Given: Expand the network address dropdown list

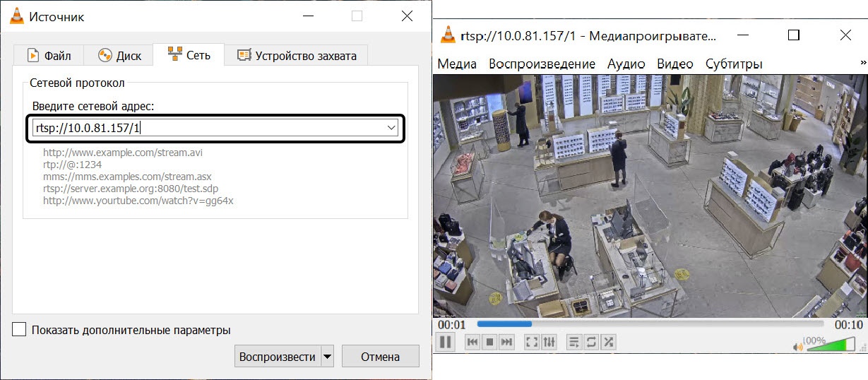Looking at the screenshot, I should pyautogui.click(x=391, y=128).
